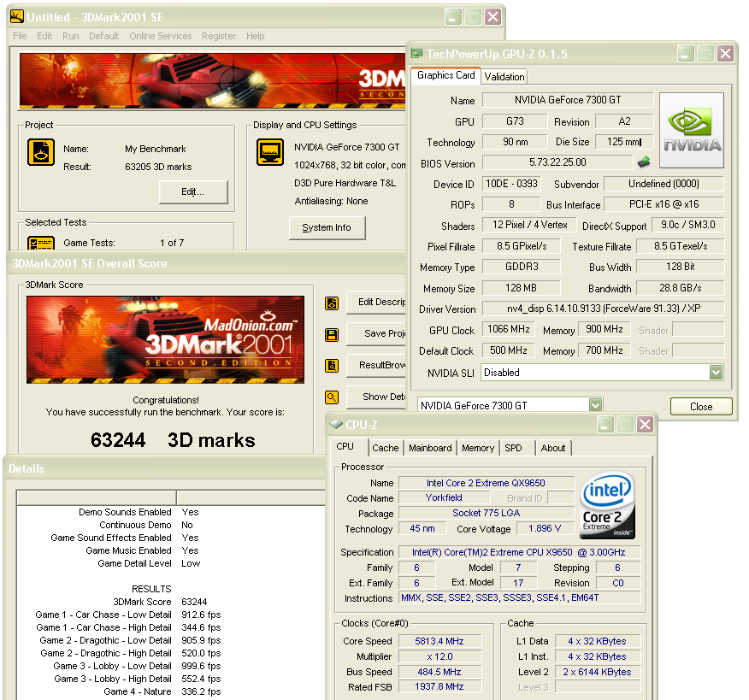The height and width of the screenshot is (700, 749).
Task: Open the graphics card selector dropdown in GPU-Z
Action: [595, 405]
